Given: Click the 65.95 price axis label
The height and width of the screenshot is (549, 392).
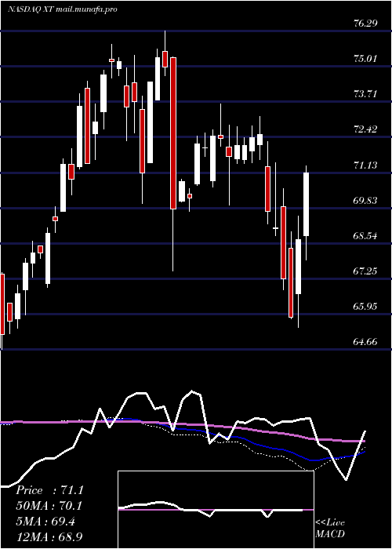Looking at the screenshot, I should point(365,307).
